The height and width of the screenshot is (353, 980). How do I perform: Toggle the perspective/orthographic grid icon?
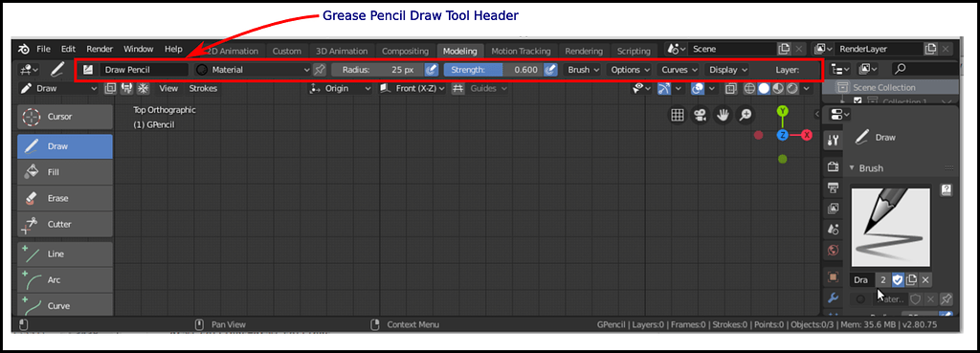coord(677,115)
